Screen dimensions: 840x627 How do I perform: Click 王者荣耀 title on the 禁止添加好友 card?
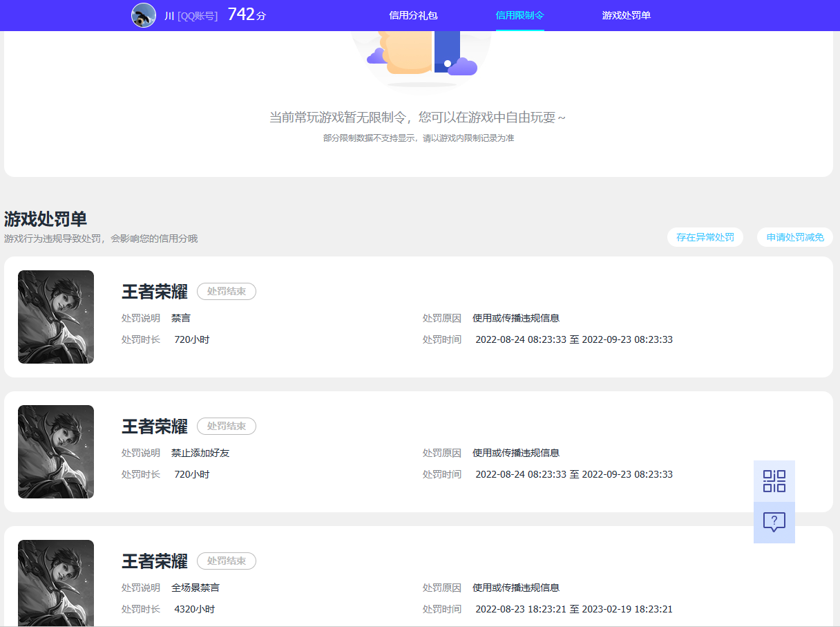point(155,427)
